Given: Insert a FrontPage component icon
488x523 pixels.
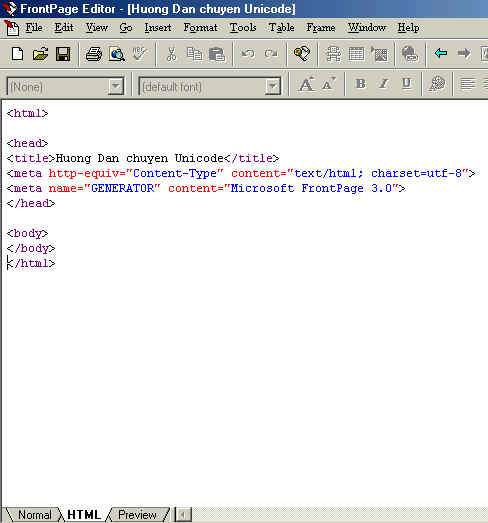Looking at the screenshot, I should pos(333,54).
